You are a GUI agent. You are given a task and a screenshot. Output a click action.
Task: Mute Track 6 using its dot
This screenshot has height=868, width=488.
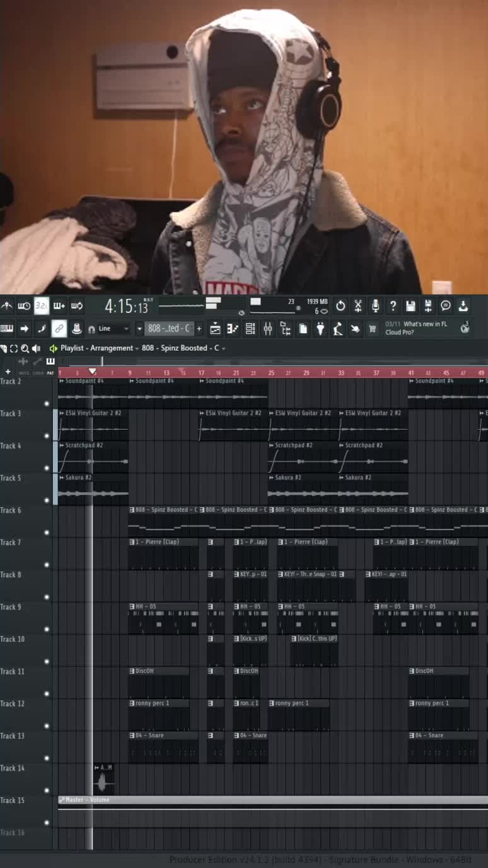[47, 532]
